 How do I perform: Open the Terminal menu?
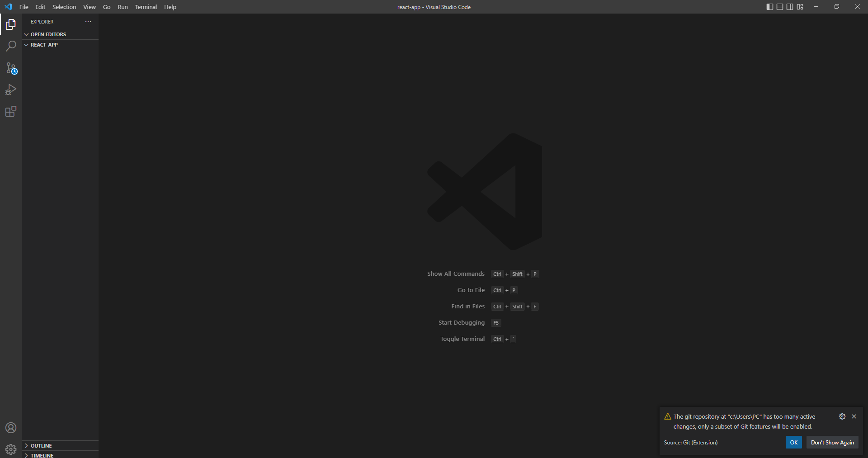(146, 7)
